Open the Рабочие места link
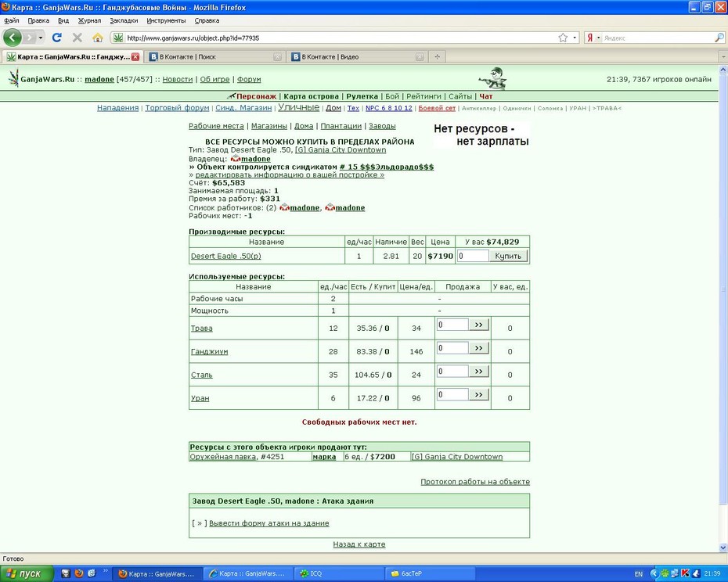Screen dimensions: 728x582 click(x=216, y=126)
